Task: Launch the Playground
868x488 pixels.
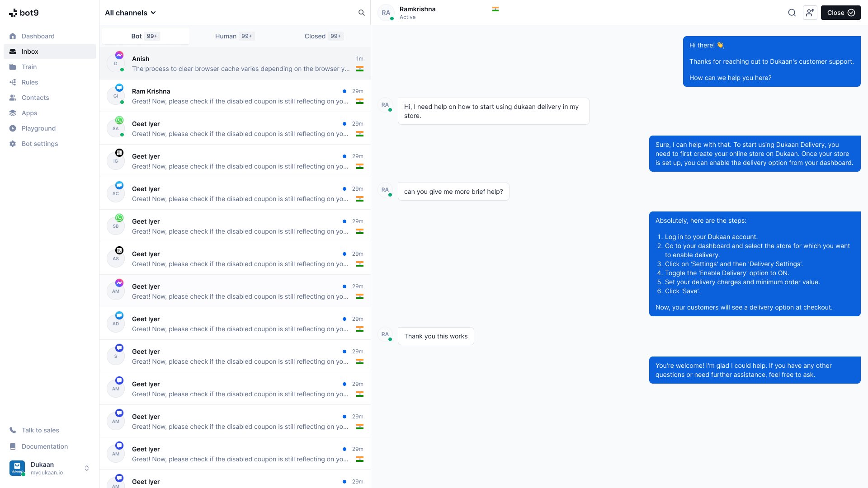Action: click(38, 128)
